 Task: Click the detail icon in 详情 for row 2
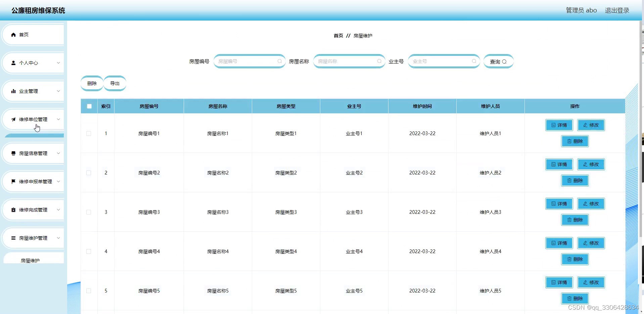pyautogui.click(x=553, y=164)
